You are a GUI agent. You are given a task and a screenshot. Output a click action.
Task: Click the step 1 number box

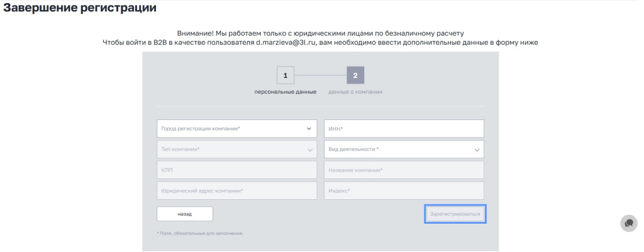click(x=285, y=75)
